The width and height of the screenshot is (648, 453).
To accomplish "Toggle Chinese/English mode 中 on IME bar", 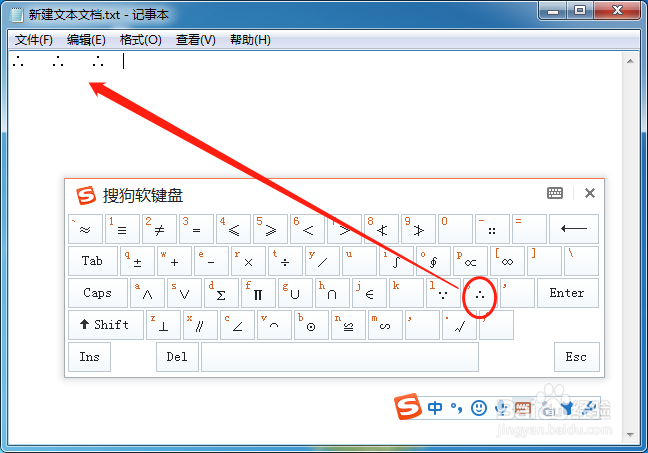I will pyautogui.click(x=435, y=408).
